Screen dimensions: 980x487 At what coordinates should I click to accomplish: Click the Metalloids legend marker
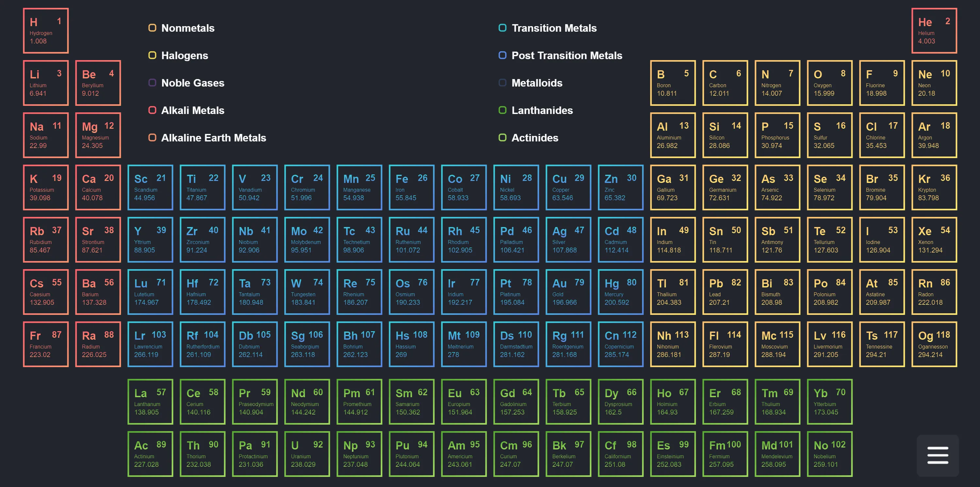click(502, 83)
